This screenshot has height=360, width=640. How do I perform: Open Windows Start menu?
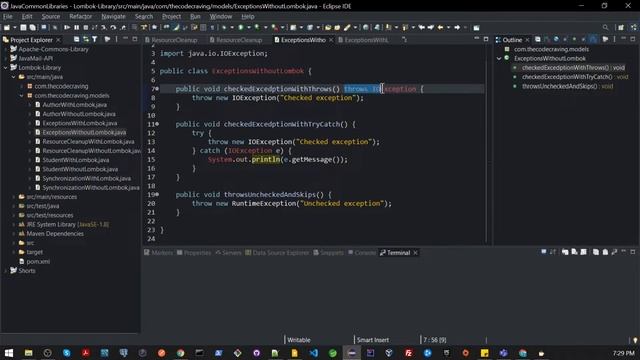click(x=9, y=353)
